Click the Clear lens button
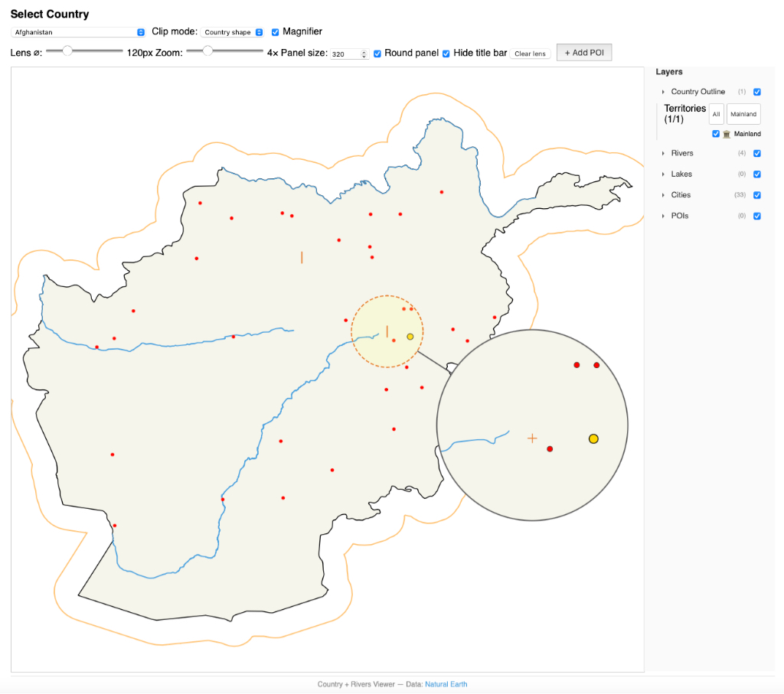Image resolution: width=784 pixels, height=694 pixels. [x=530, y=54]
